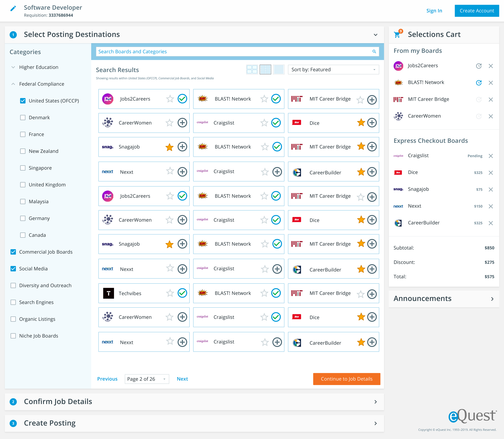Check the Niche Job Boards category
This screenshot has width=504, height=439.
[13, 336]
